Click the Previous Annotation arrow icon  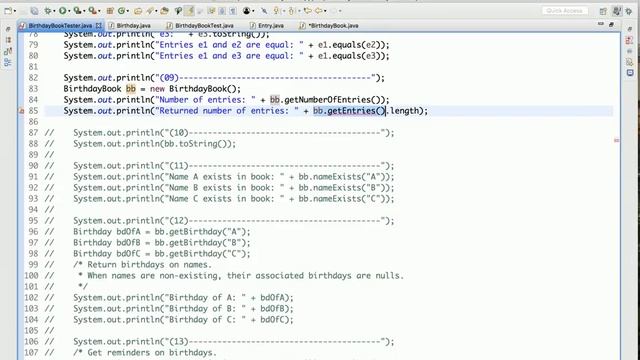tap(291, 11)
